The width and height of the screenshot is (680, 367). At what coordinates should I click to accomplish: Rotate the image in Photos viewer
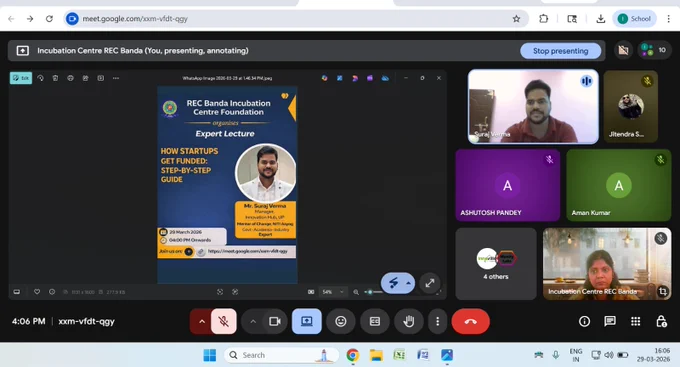tap(40, 78)
